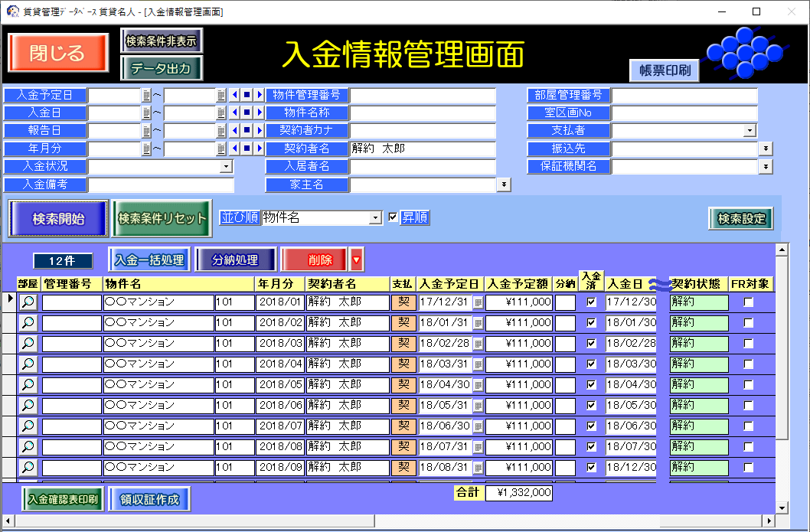Click the 契約者名 search input field
810x532 pixels.
pyautogui.click(x=423, y=149)
